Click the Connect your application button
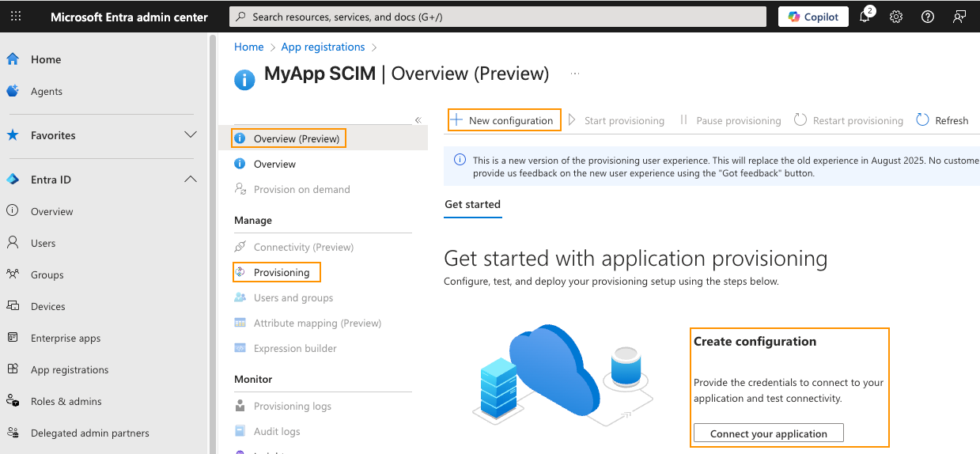Viewport: 980px width, 454px height. click(769, 433)
